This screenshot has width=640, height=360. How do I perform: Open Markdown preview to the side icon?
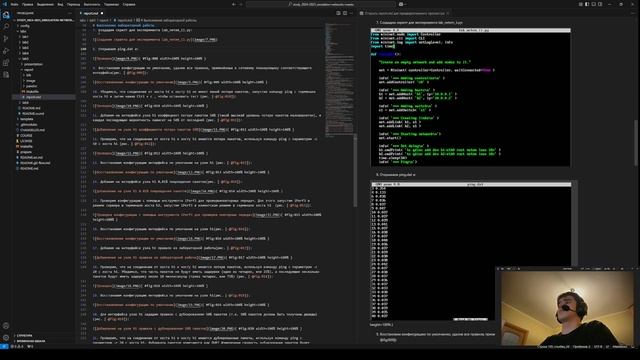pos(338,13)
